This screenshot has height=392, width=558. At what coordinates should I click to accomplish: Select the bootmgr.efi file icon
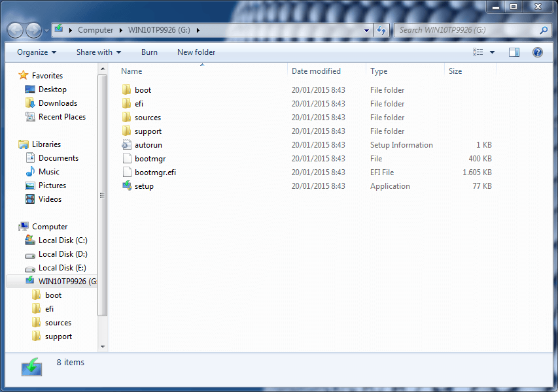[x=127, y=172]
